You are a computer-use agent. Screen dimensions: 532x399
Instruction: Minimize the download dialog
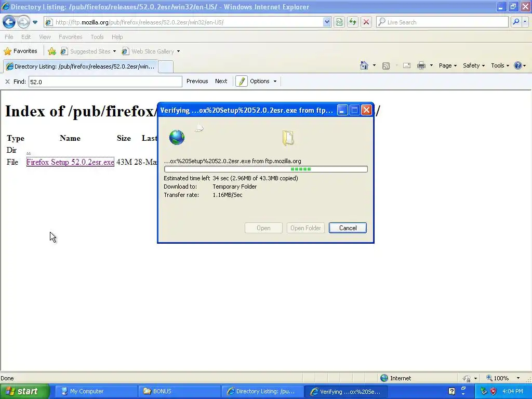point(342,110)
